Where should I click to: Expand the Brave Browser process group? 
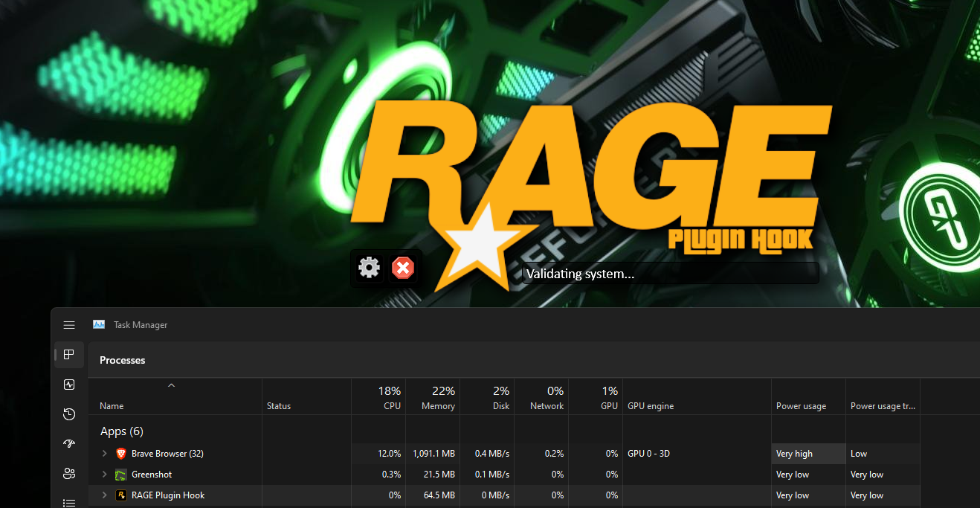104,453
